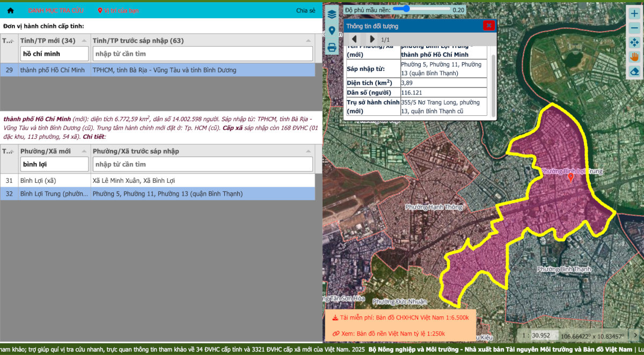Click the full extent arrows icon
Viewport: 644px width, 355px height.
[x=634, y=42]
